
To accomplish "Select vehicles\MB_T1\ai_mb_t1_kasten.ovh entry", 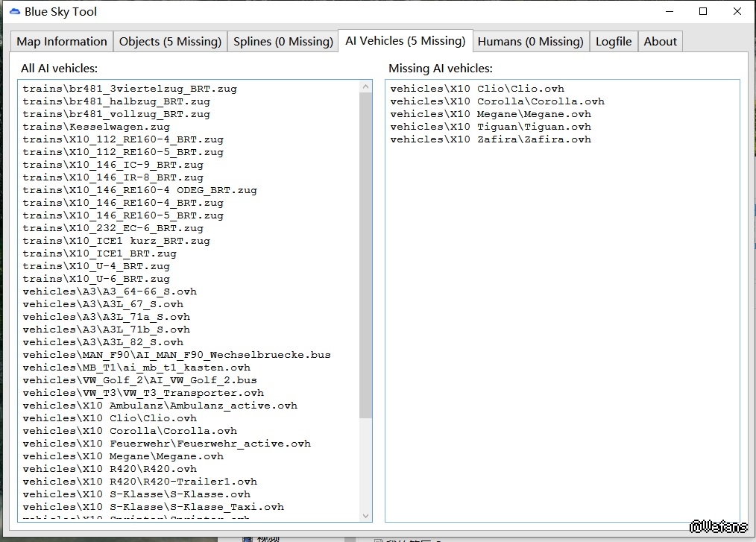I will (136, 367).
